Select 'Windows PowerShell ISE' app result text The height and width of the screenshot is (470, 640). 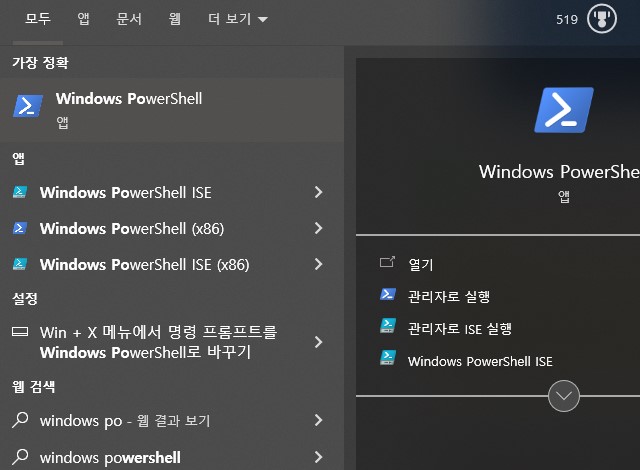pyautogui.click(x=126, y=193)
